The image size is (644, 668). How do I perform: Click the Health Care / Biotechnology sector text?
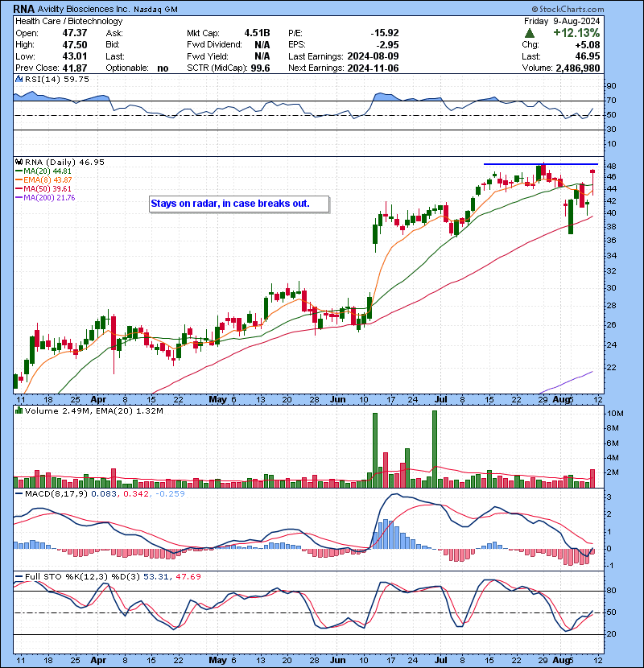pyautogui.click(x=69, y=21)
